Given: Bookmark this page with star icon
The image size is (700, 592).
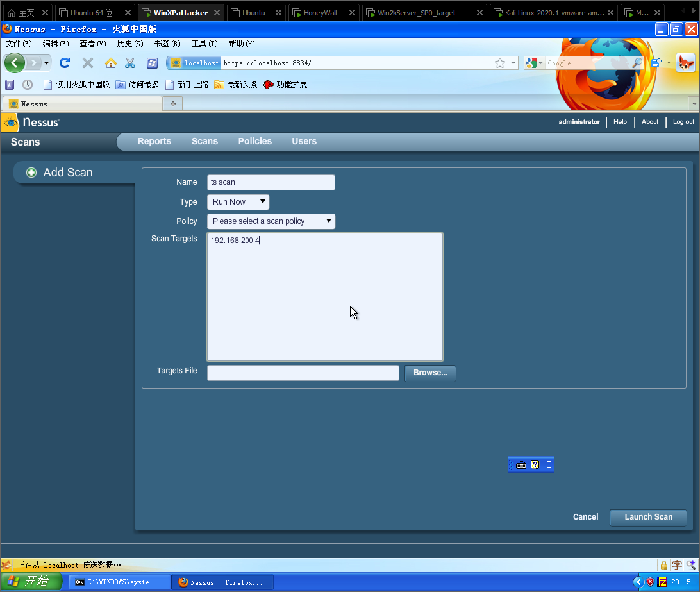Looking at the screenshot, I should click(x=500, y=63).
